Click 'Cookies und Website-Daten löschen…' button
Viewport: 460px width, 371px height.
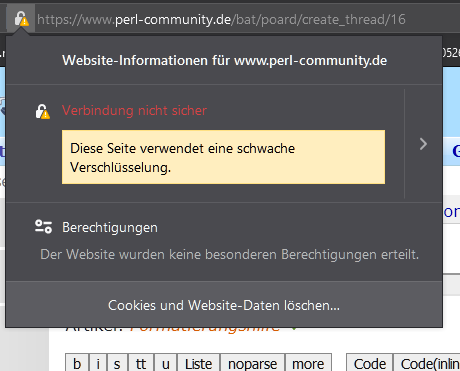(224, 305)
